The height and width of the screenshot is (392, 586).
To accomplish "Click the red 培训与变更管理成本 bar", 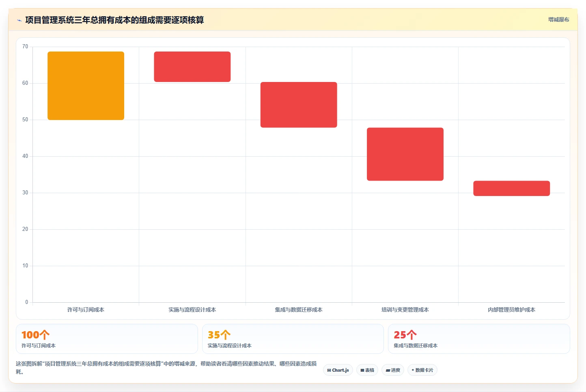I will click(x=405, y=154).
